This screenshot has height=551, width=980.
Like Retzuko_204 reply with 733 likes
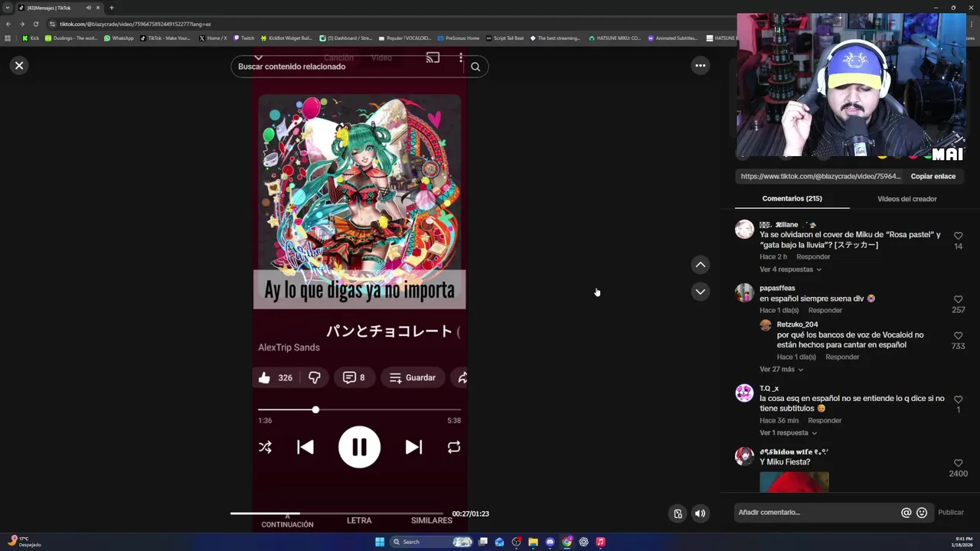tap(958, 336)
